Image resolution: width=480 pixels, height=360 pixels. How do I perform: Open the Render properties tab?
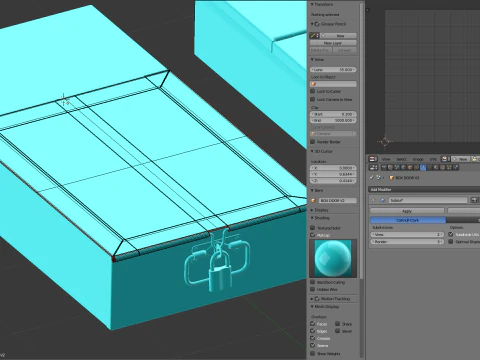click(384, 167)
